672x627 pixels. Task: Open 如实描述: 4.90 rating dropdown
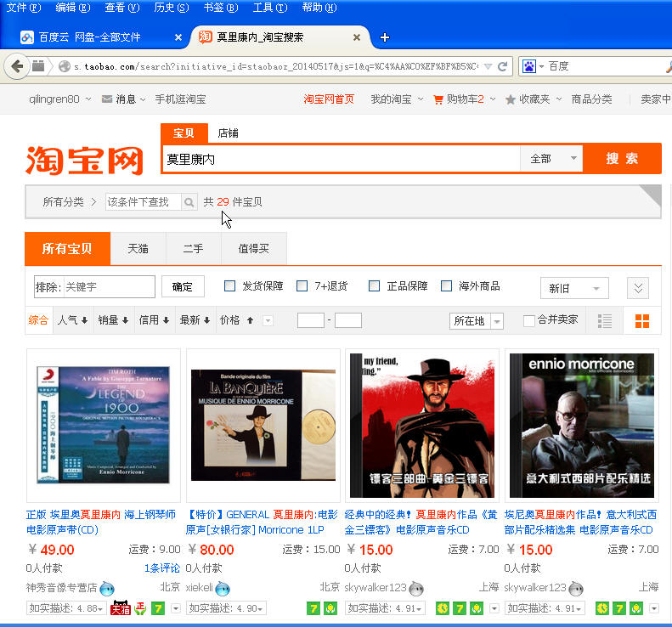click(226, 608)
